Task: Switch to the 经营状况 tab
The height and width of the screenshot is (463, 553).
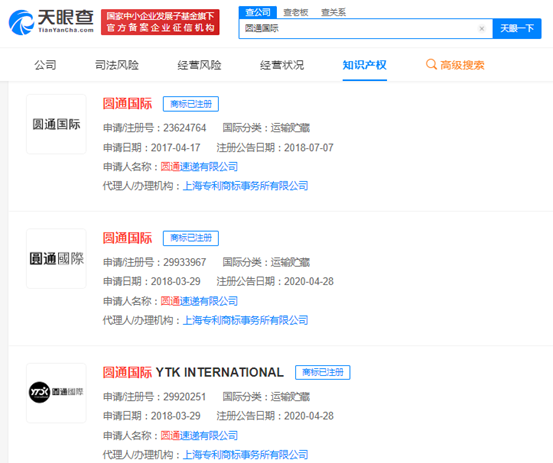Action: click(x=282, y=65)
